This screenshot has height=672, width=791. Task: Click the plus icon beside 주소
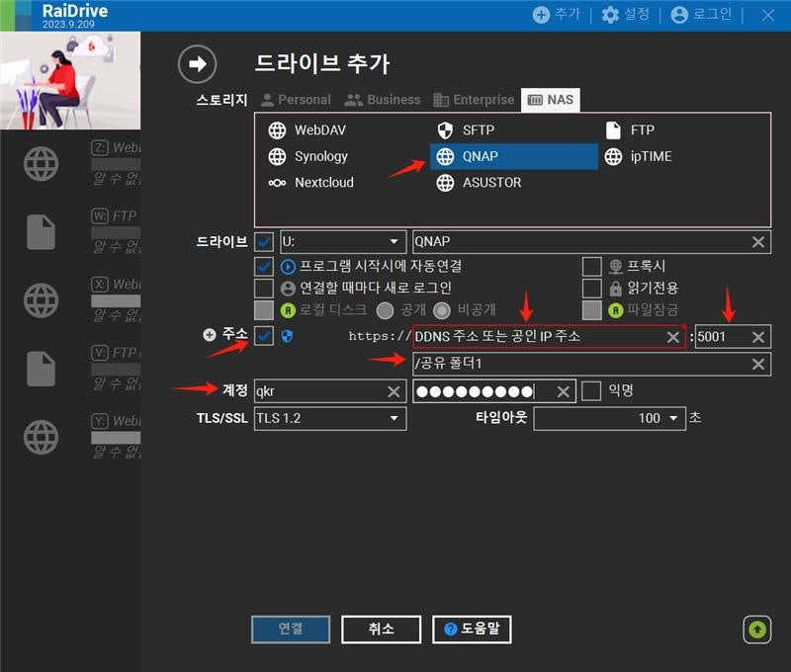click(210, 335)
